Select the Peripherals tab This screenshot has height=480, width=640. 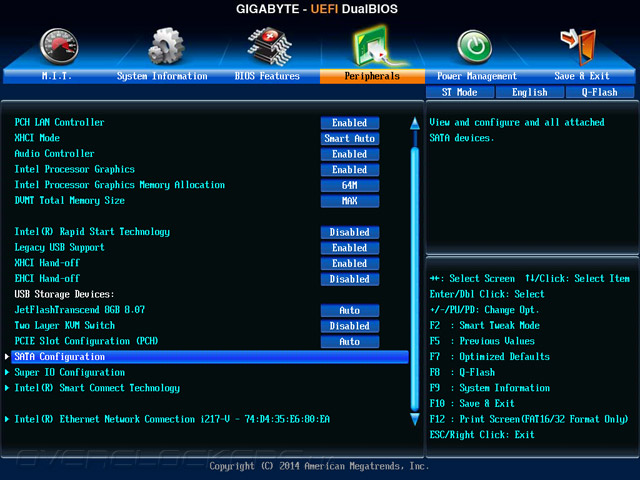(x=372, y=76)
